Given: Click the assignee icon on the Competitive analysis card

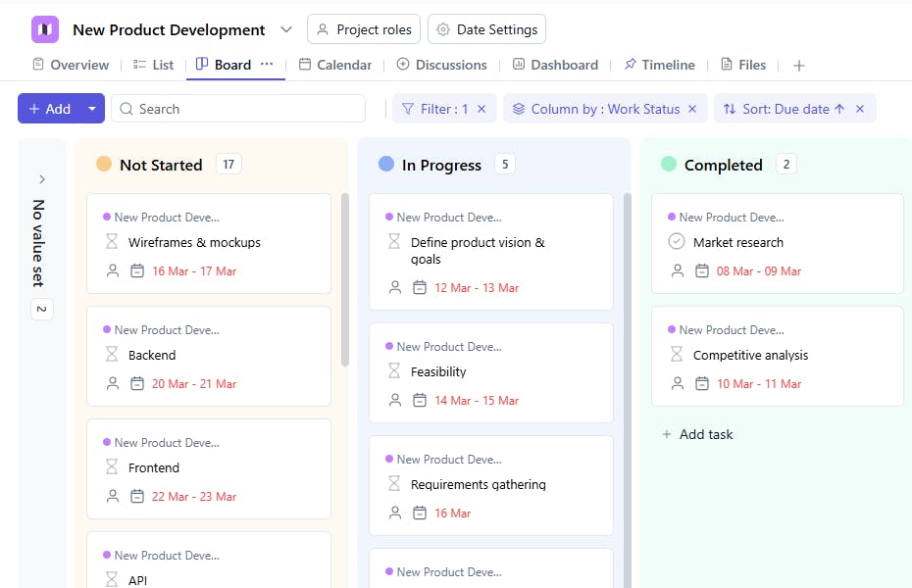Looking at the screenshot, I should 678,383.
